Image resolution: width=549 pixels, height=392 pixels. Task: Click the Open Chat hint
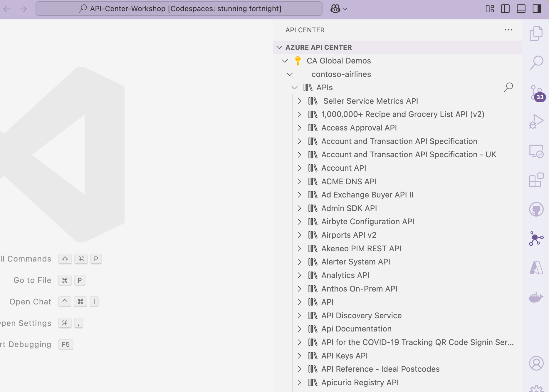click(30, 302)
